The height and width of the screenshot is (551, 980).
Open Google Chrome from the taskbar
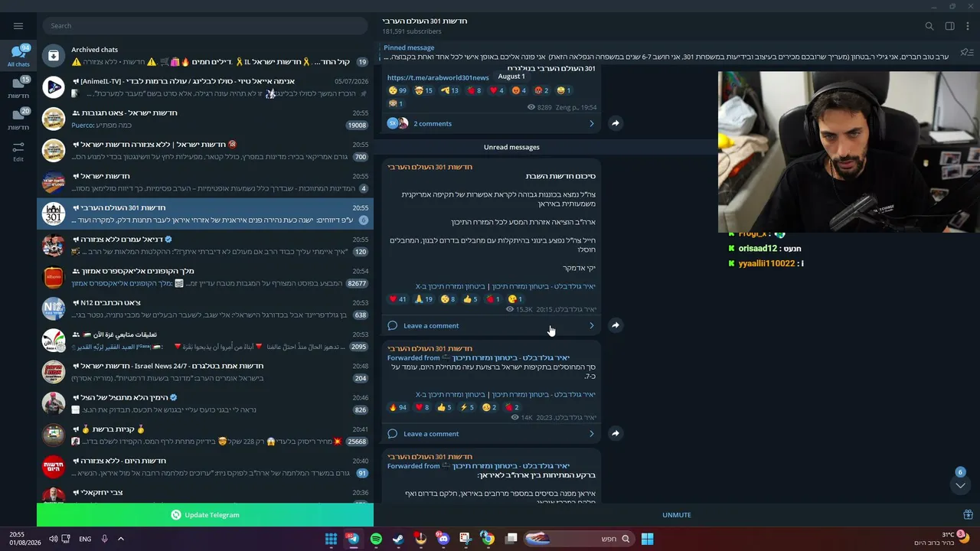tap(488, 539)
